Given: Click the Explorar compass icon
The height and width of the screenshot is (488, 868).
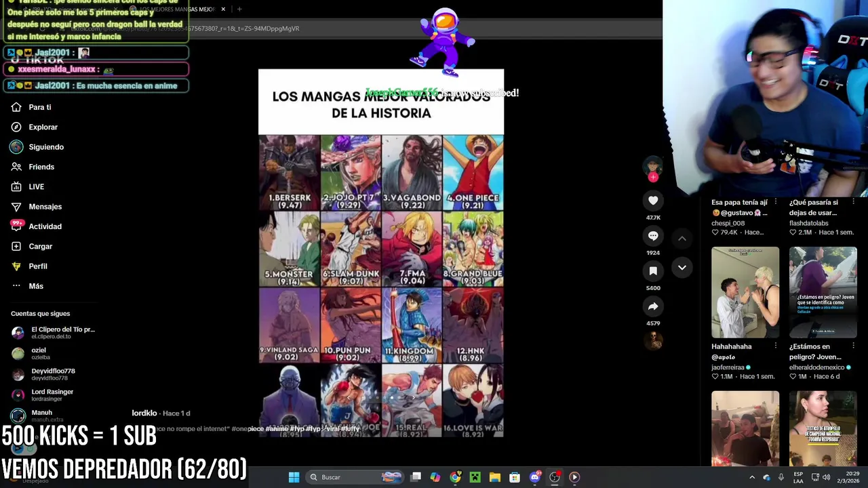Looking at the screenshot, I should pyautogui.click(x=16, y=127).
